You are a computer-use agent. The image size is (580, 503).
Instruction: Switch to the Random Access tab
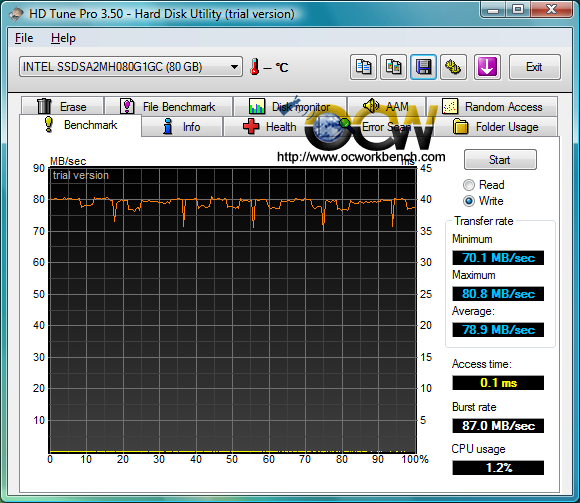point(492,106)
